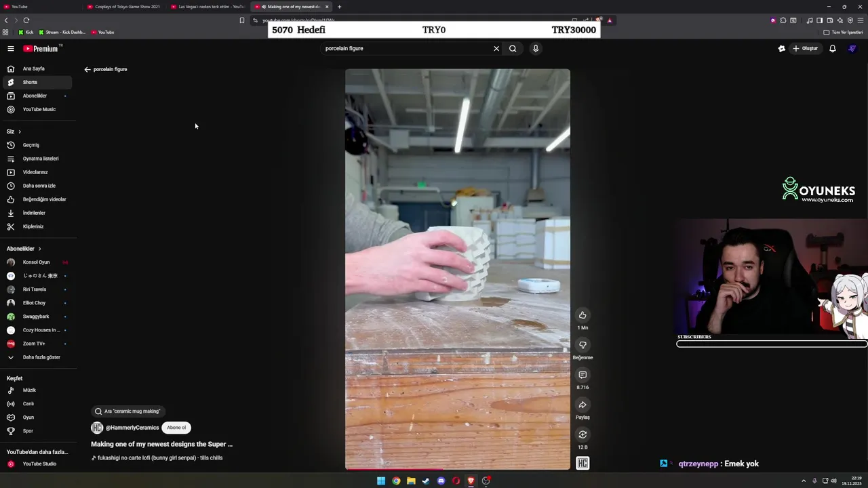Open comments showing 8.716
The image size is (868, 488).
pyautogui.click(x=583, y=375)
